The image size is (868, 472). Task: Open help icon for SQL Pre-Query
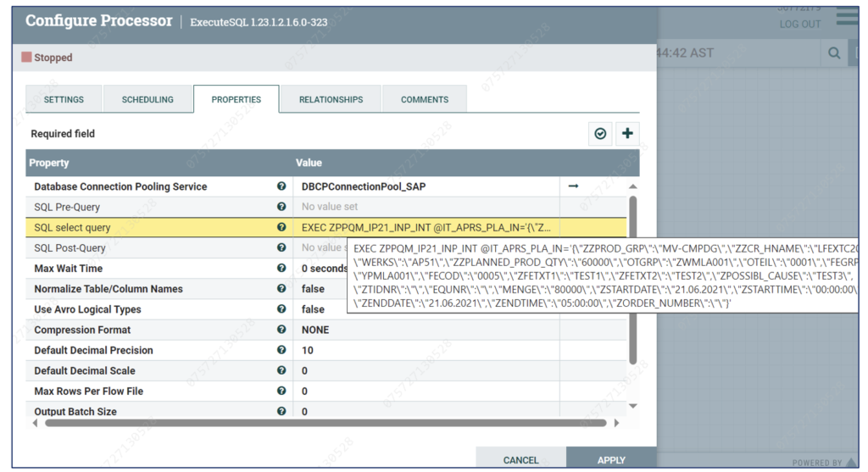tap(281, 207)
